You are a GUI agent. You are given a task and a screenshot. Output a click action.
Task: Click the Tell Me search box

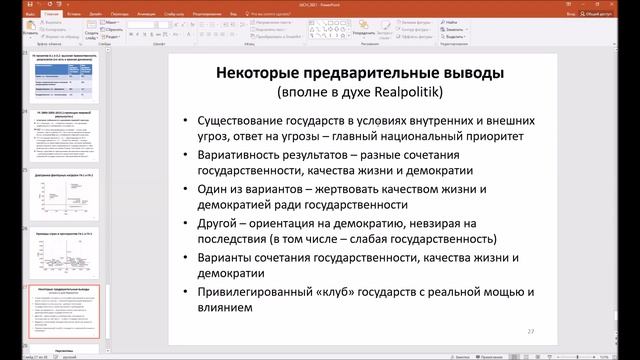[x=267, y=14]
